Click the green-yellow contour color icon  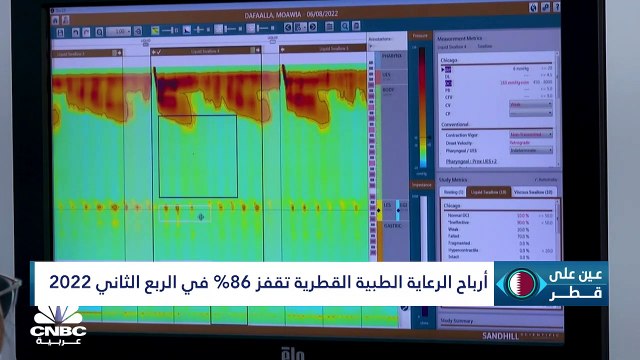pos(155,30)
